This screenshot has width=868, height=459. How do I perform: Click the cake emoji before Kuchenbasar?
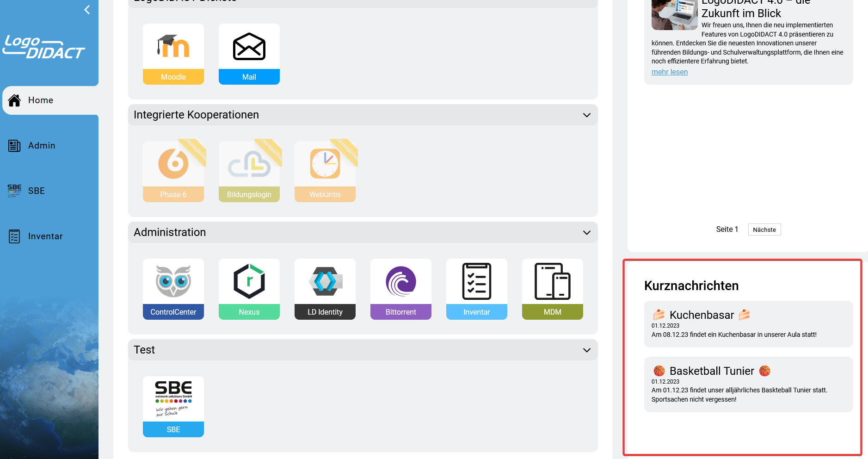659,315
